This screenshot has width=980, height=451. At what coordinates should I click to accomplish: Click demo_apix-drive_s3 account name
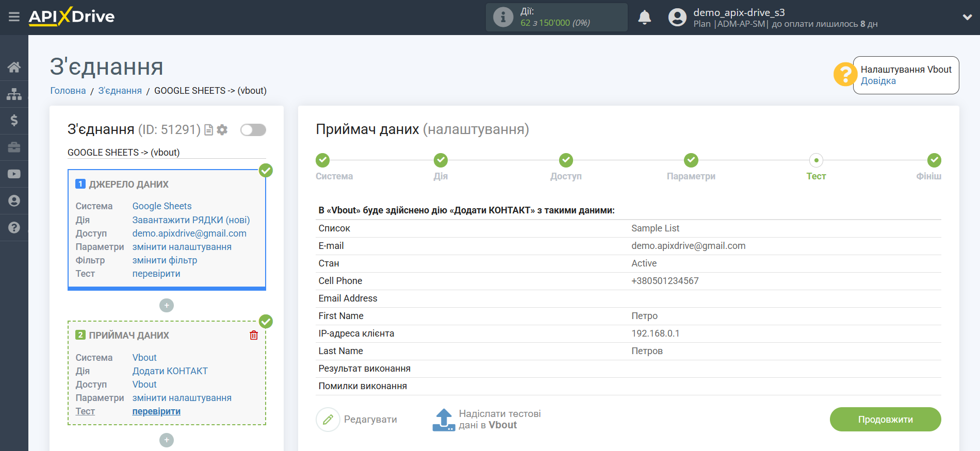pyautogui.click(x=739, y=12)
